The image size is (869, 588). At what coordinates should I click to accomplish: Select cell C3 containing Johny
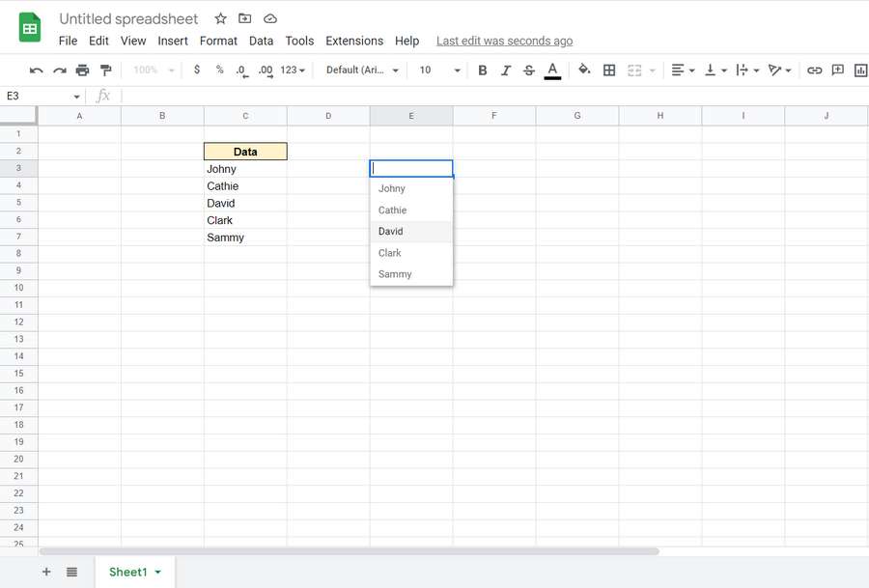click(245, 169)
